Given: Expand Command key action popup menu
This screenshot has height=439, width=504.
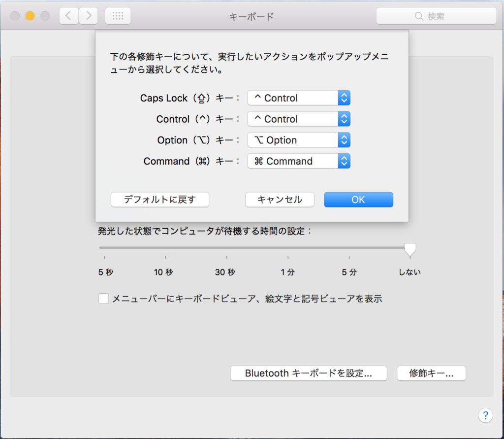Looking at the screenshot, I should click(298, 161).
